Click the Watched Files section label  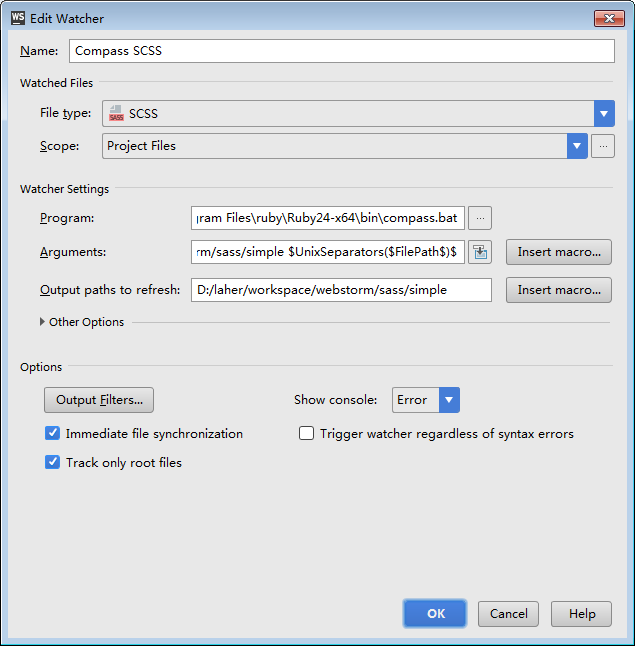tap(56, 83)
